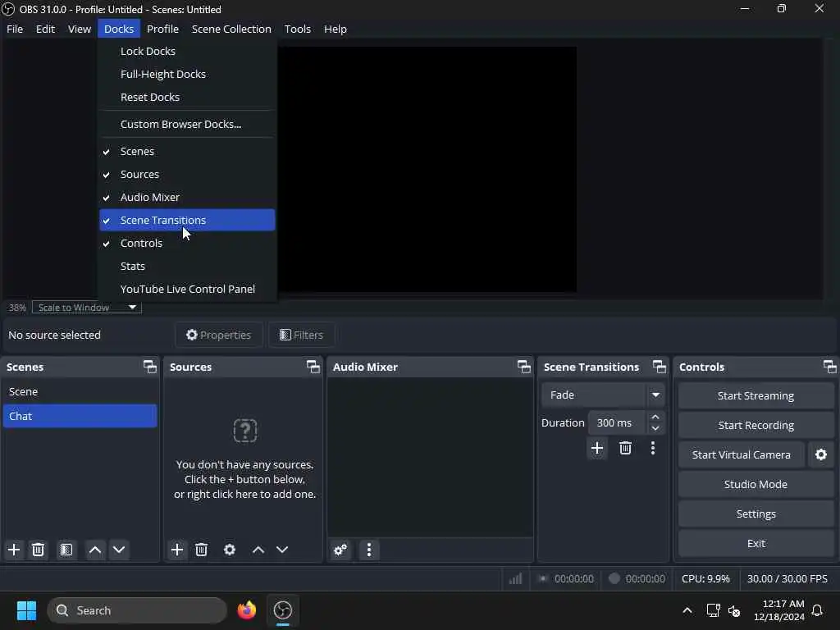Click the Filters button in the source toolbar
Viewport: 840px width, 630px height.
click(x=302, y=335)
